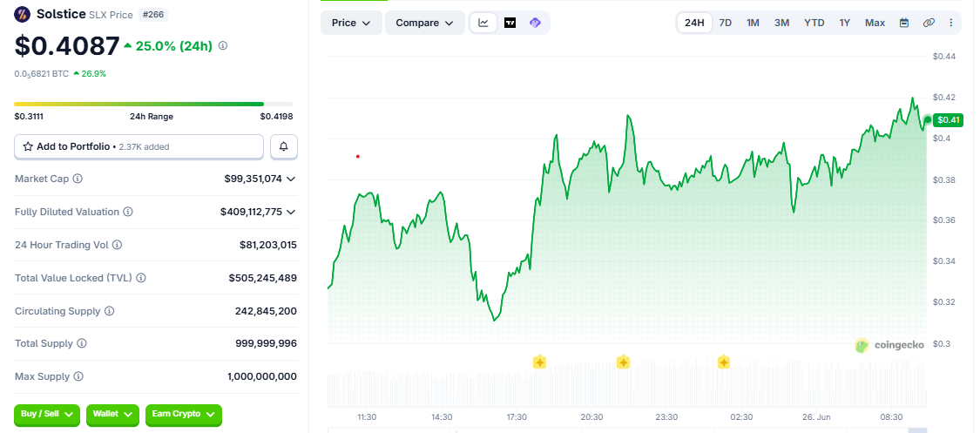The height and width of the screenshot is (433, 980).
Task: Click the news marker near 02:30
Action: [x=724, y=362]
